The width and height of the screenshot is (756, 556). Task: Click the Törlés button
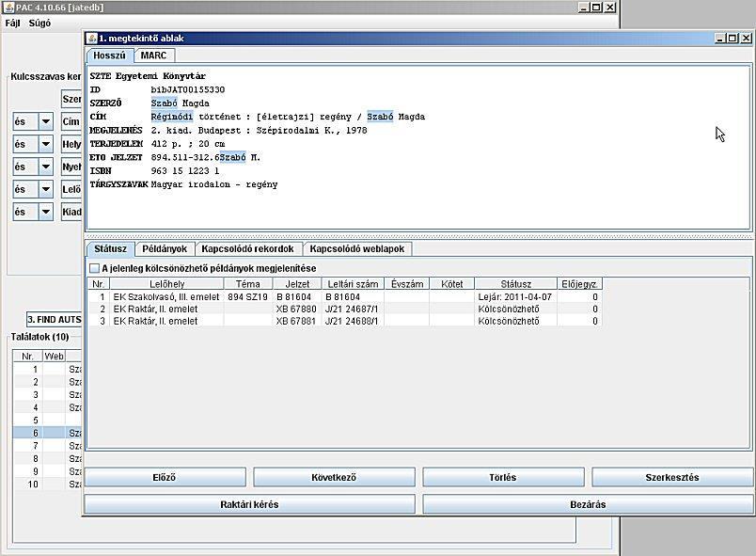pyautogui.click(x=503, y=477)
